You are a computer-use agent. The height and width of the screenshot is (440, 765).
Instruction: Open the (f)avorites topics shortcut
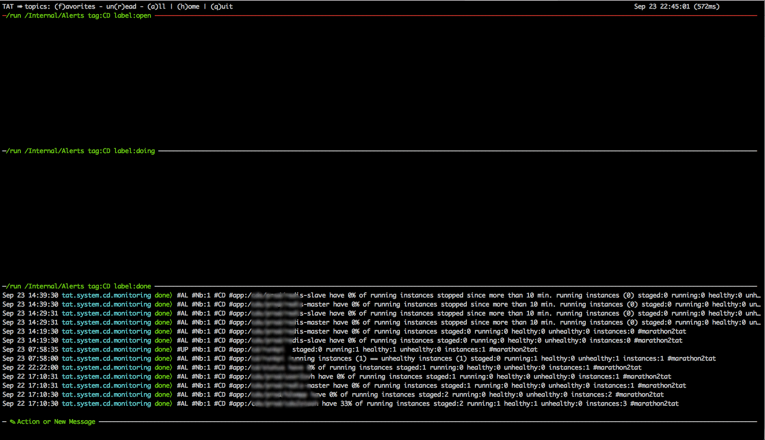click(75, 7)
